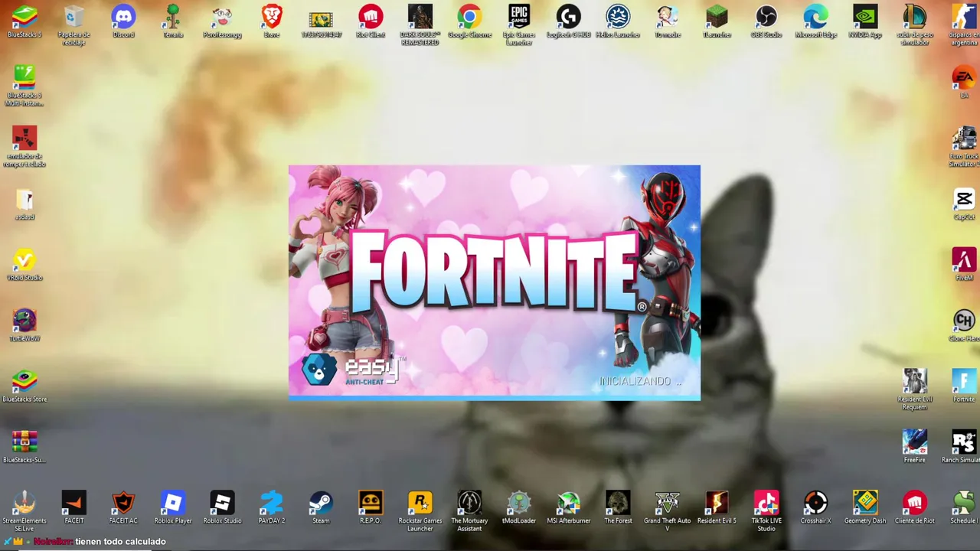Open Grand Theft Auto V shortcut

click(x=667, y=510)
